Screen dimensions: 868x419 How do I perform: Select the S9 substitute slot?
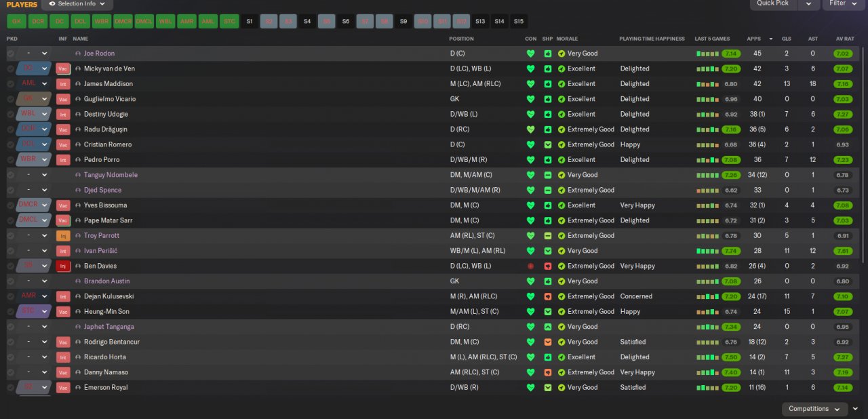click(403, 21)
